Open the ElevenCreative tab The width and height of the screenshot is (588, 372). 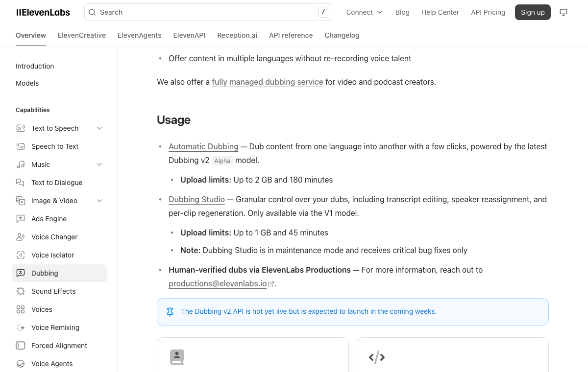coord(82,35)
